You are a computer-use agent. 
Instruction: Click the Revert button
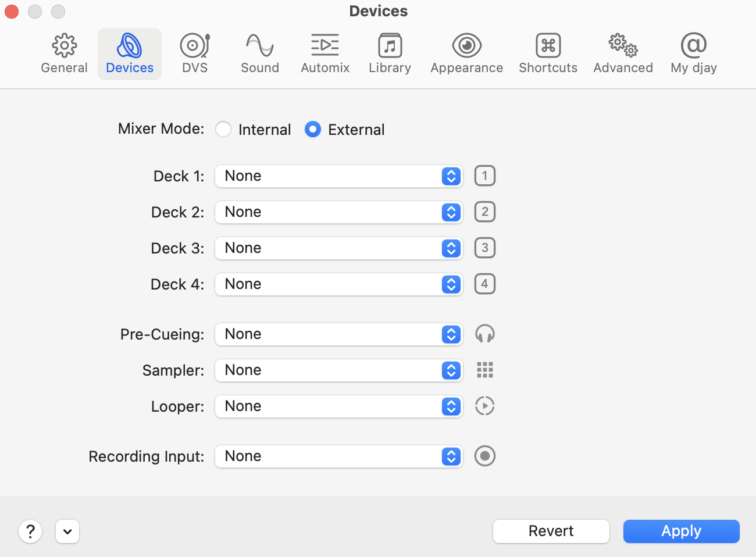(551, 531)
